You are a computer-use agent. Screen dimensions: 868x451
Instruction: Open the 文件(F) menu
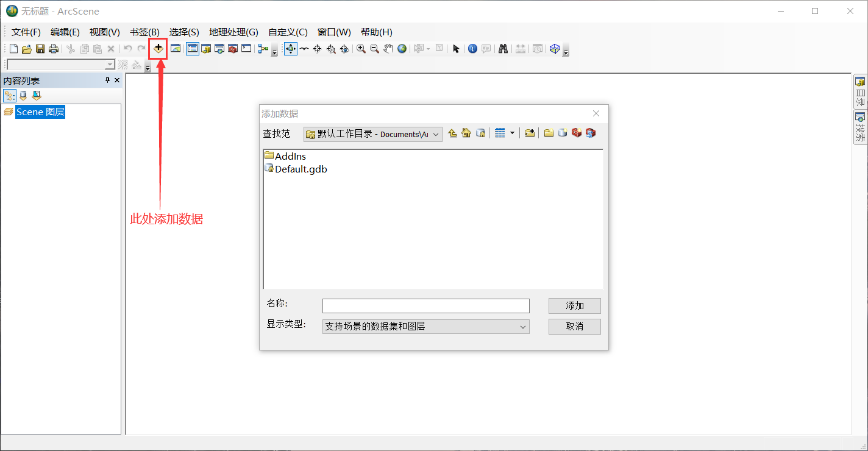(x=26, y=32)
